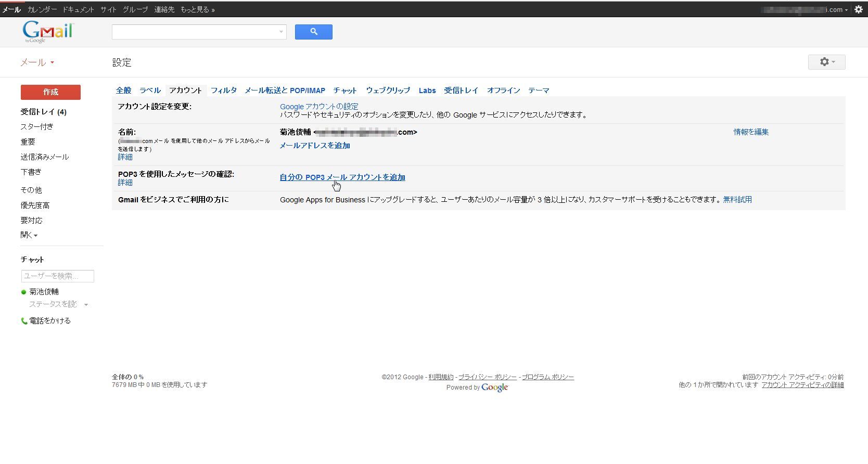Click the ユーザーを検索 chat search field
Screen dimensions: 868x464
tap(58, 276)
